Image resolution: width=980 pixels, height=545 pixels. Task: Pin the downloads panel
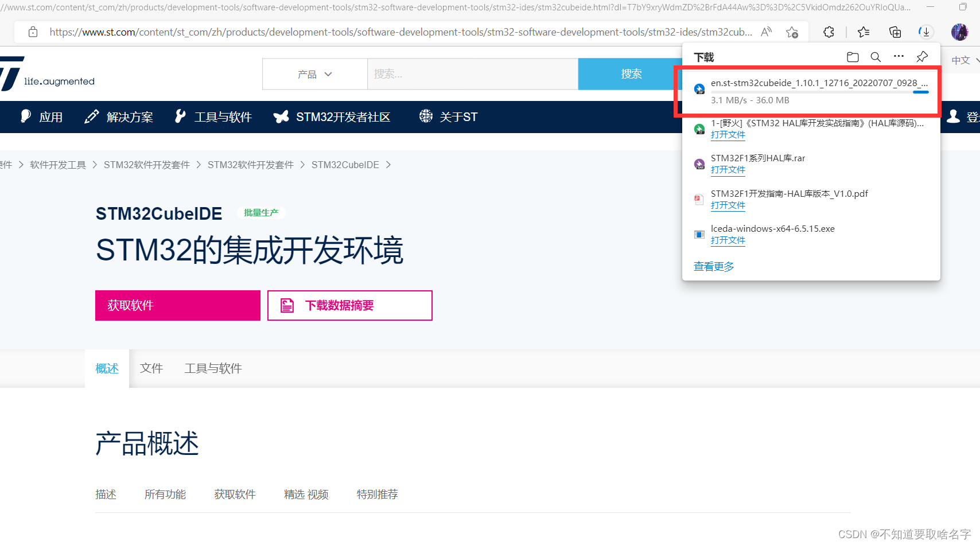(922, 56)
